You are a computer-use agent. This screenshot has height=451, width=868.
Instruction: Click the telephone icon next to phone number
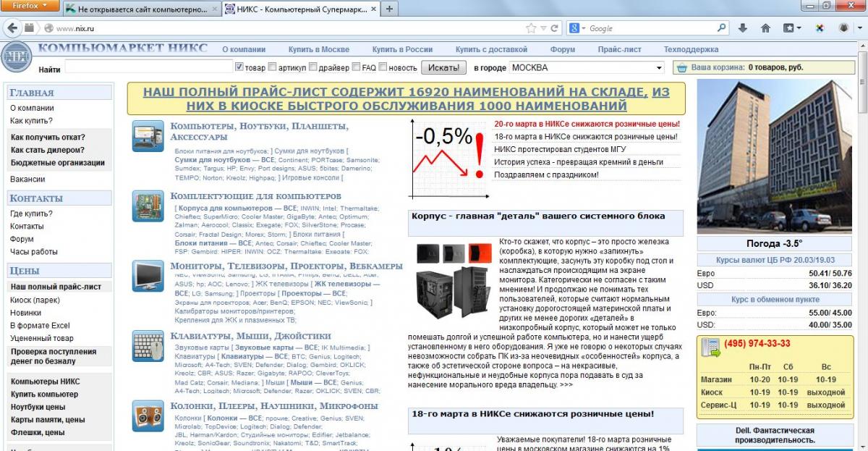pos(711,349)
